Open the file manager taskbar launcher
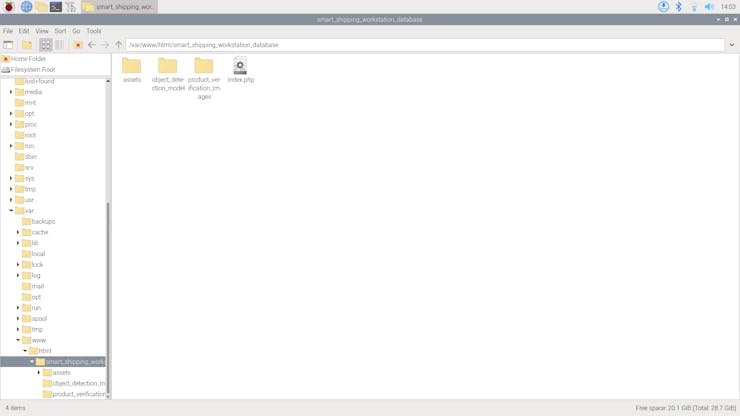740x416 pixels. [41, 7]
